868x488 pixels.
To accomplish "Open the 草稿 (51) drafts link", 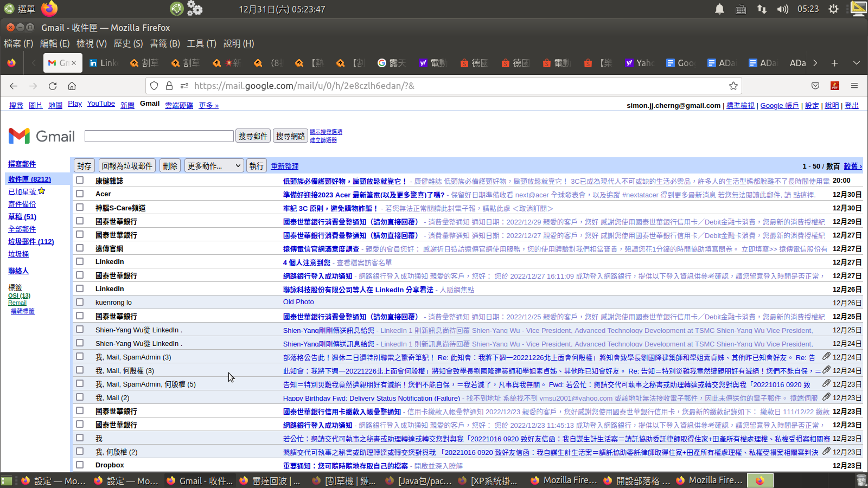I will 22,216.
